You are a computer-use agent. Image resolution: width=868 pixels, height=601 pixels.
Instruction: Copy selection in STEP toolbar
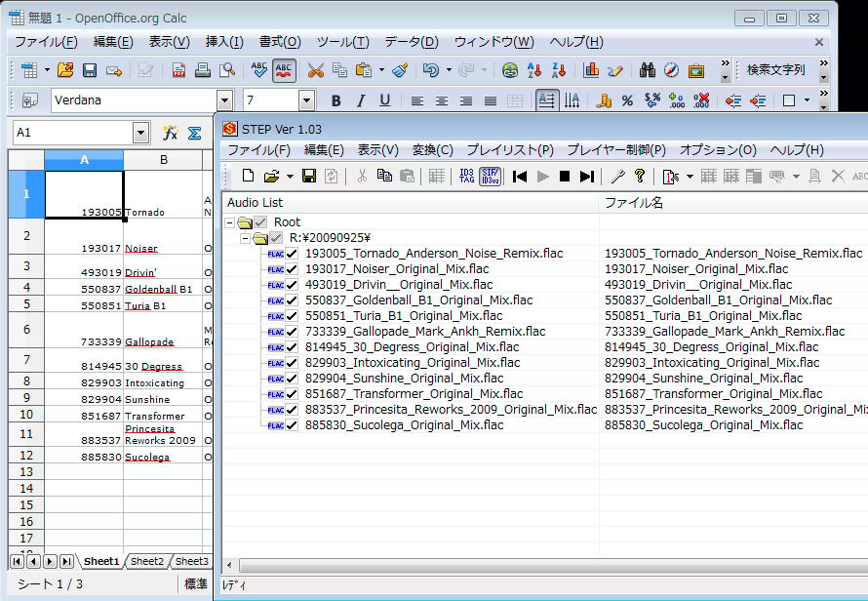384,177
